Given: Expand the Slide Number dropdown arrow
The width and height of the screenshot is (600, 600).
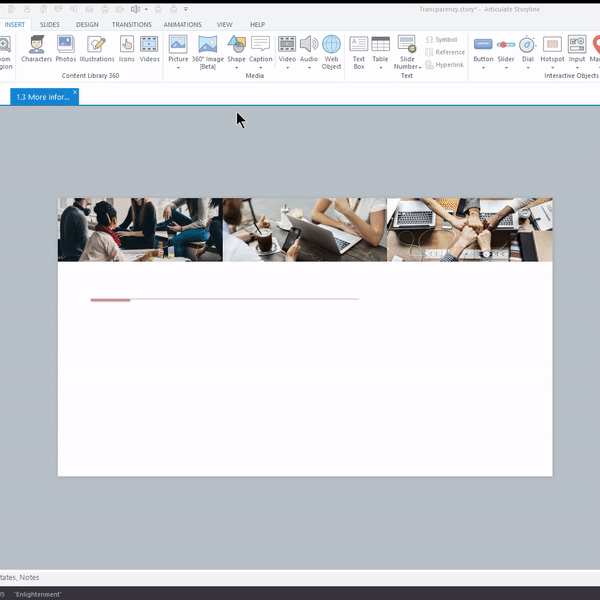Looking at the screenshot, I should tap(420, 67).
